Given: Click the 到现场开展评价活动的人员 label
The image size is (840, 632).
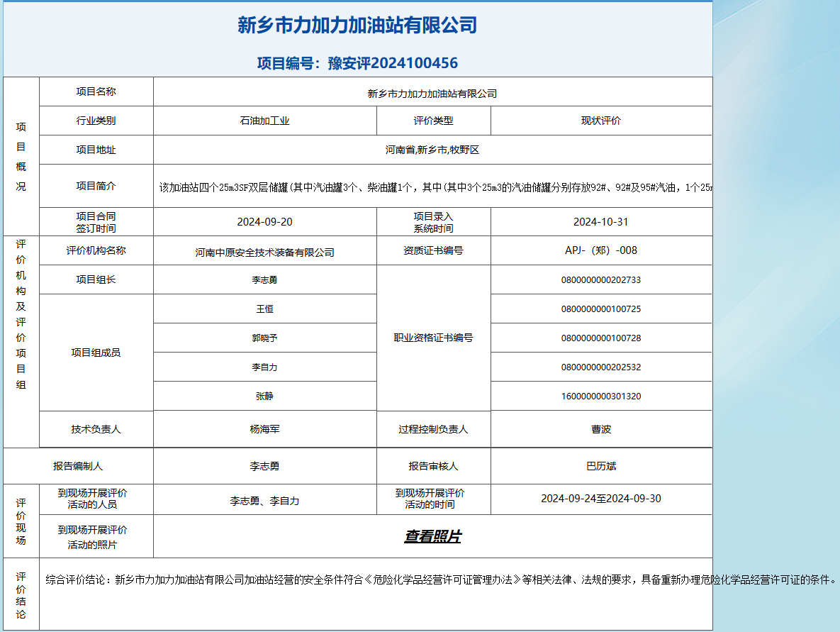Looking at the screenshot, I should tap(92, 499).
